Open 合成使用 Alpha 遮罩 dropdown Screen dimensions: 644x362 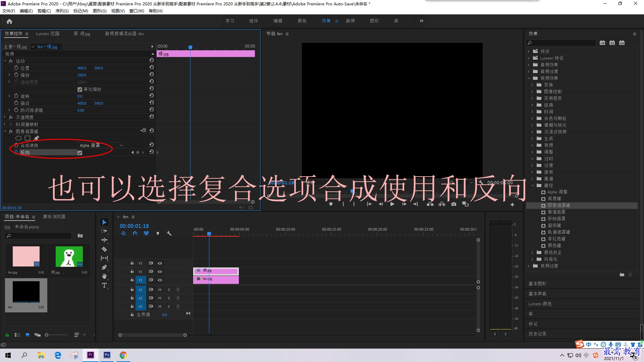click(101, 145)
